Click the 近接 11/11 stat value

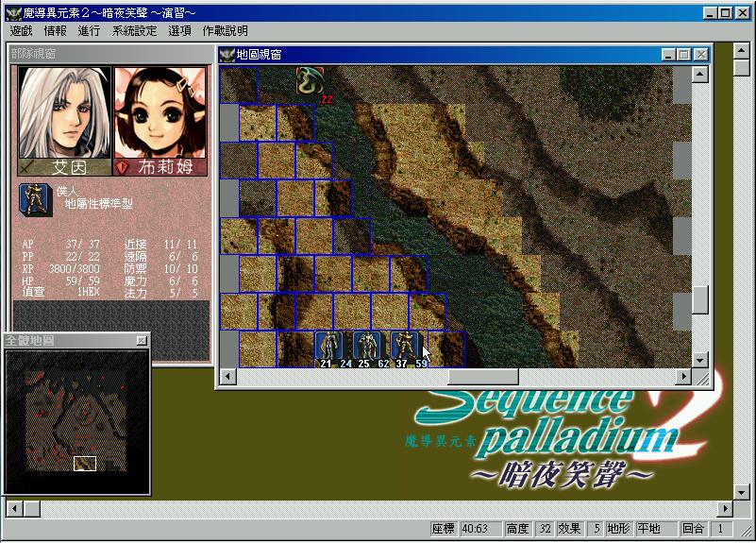[x=181, y=244]
